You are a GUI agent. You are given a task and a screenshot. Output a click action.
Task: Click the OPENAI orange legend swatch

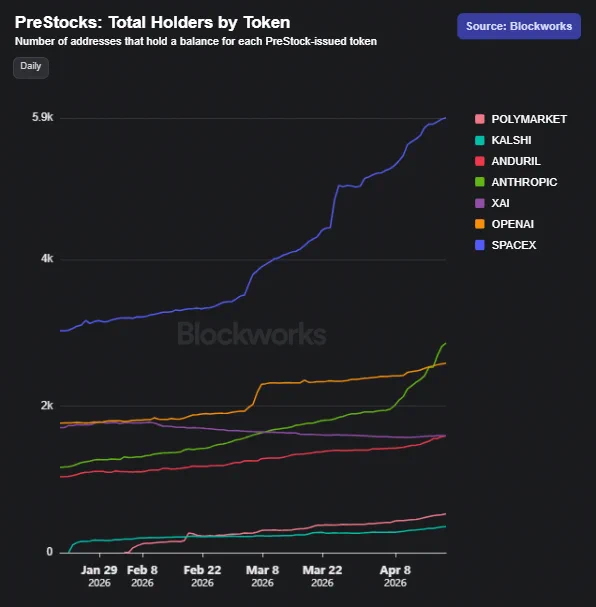point(480,224)
